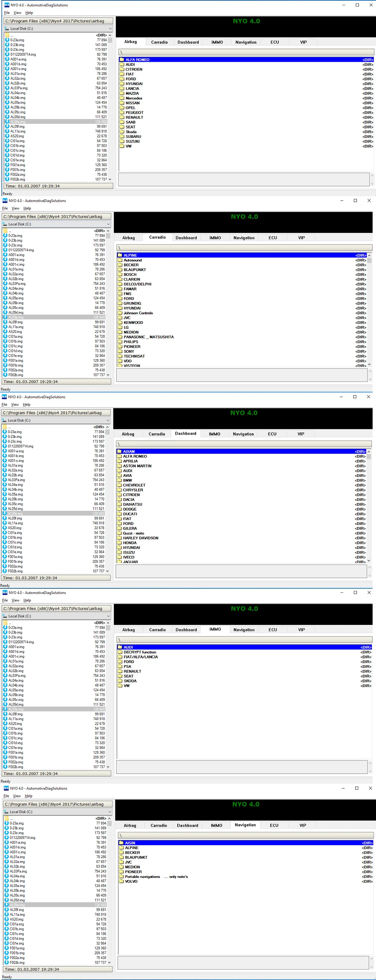Open Local Disk (C:) dropdown in the Navigation-tab window
Image resolution: width=376 pixels, height=980 pixels.
58,812
